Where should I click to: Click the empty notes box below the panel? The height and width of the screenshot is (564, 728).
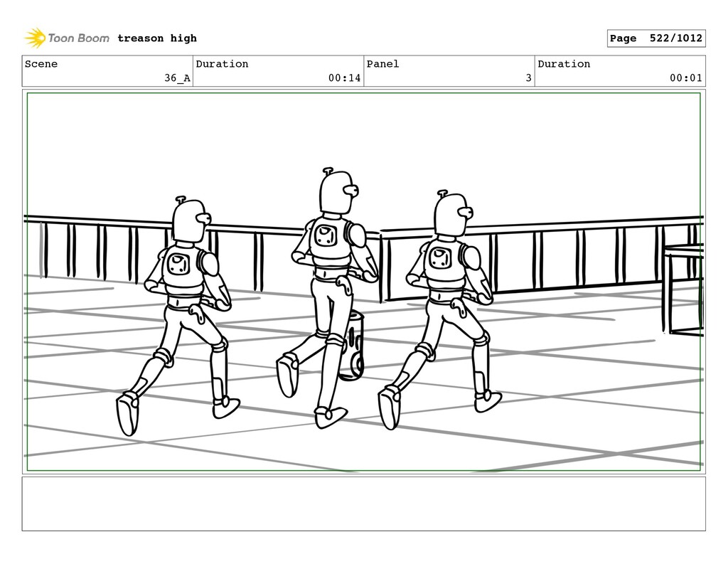pos(363,504)
